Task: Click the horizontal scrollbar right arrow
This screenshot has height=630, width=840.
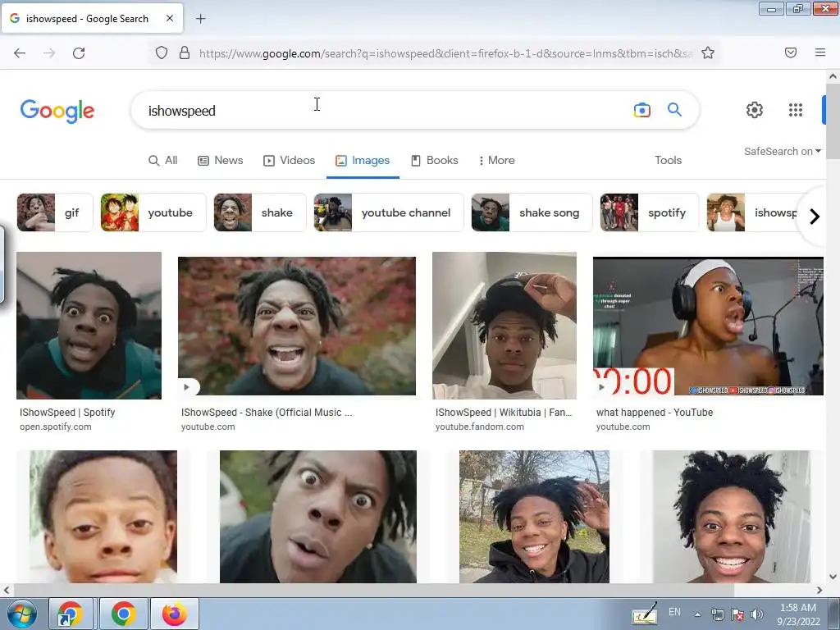Action: click(819, 591)
